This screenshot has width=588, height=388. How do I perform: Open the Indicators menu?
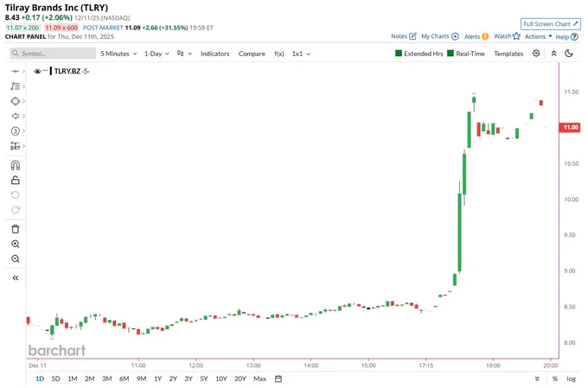[214, 54]
